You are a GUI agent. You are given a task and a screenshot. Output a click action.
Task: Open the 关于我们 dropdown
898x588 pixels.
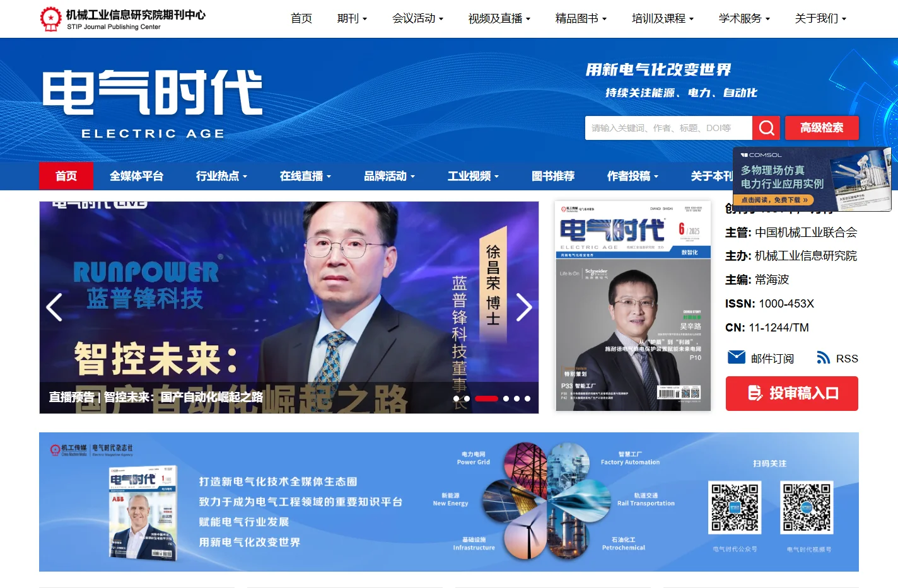(x=820, y=19)
